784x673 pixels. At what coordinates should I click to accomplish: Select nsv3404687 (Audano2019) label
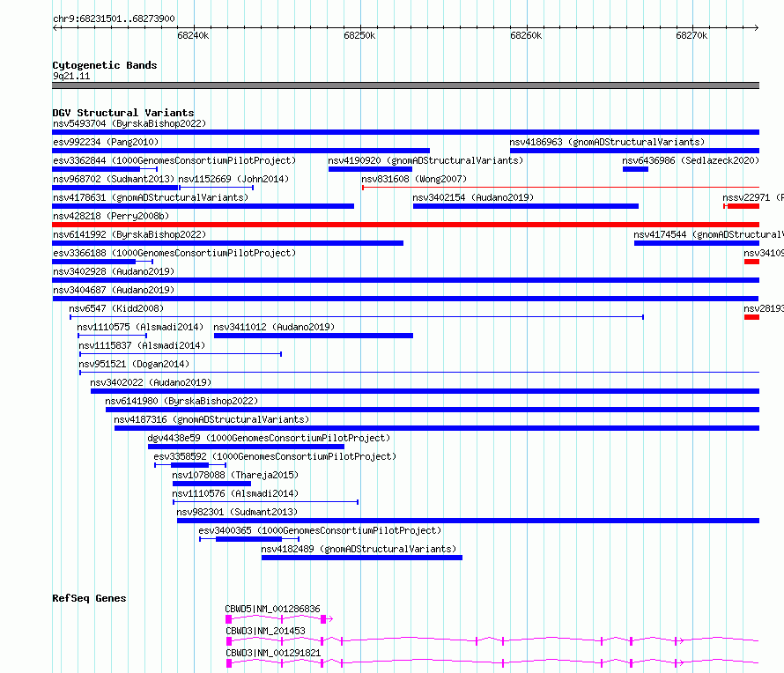(114, 290)
